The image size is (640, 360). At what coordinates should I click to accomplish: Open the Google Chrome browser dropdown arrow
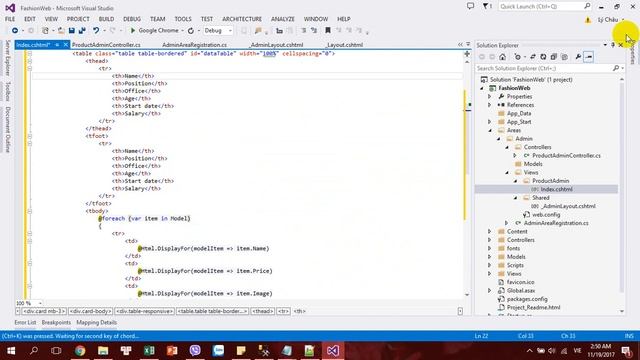(x=182, y=31)
